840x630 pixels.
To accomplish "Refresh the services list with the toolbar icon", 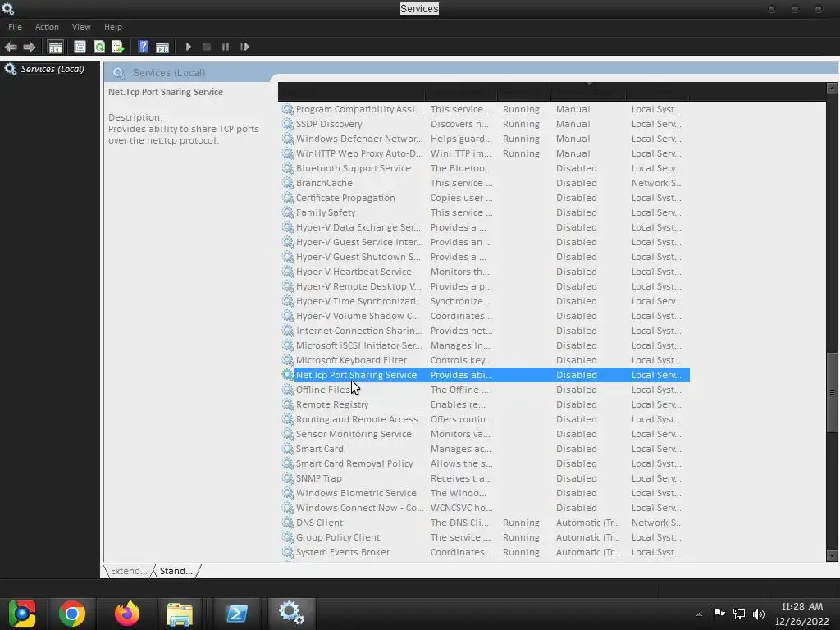I will click(x=99, y=47).
